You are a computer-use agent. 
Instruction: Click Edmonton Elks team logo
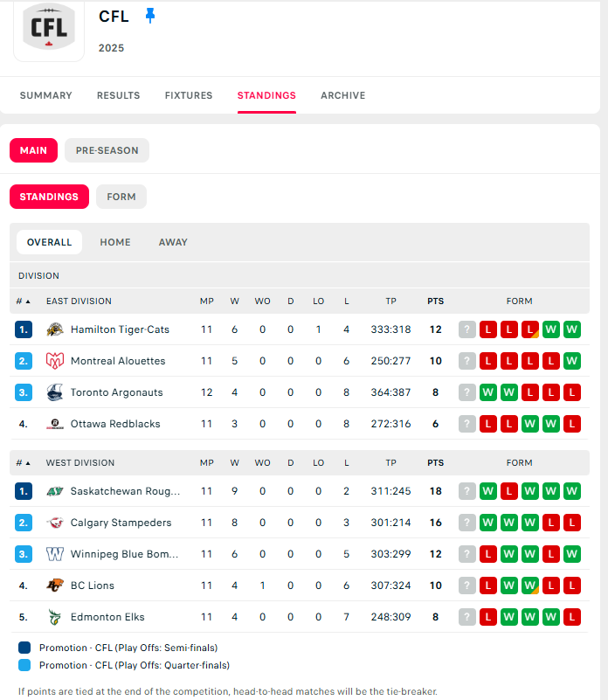pos(55,617)
